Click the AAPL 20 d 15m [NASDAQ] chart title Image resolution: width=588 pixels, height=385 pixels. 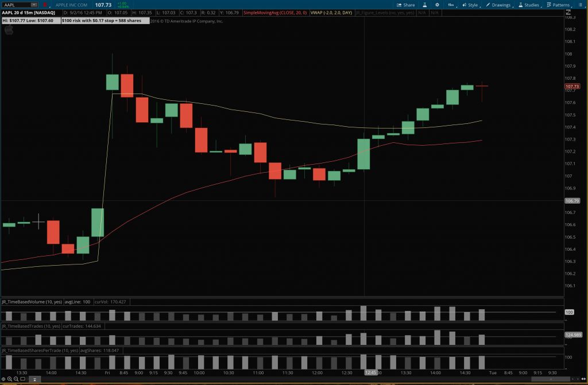[x=29, y=13]
